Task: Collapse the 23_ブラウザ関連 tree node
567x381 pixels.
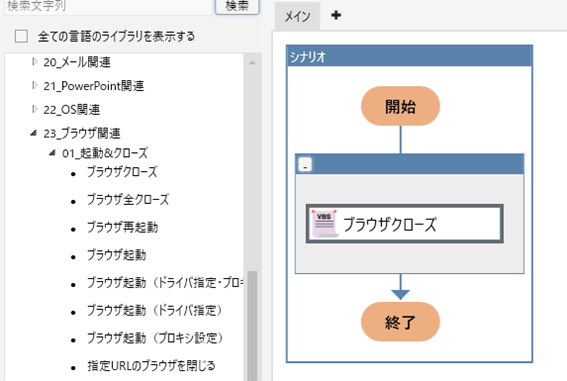Action: click(x=34, y=133)
